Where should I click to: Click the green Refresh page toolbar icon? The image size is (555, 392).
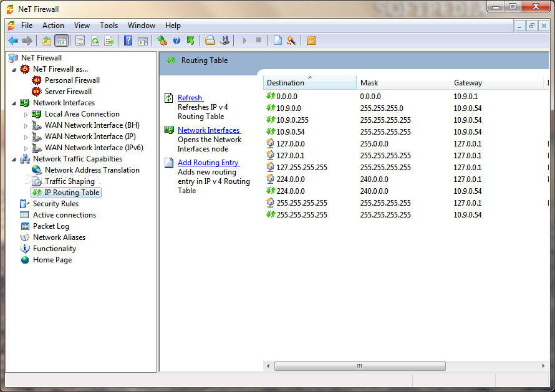pos(95,41)
